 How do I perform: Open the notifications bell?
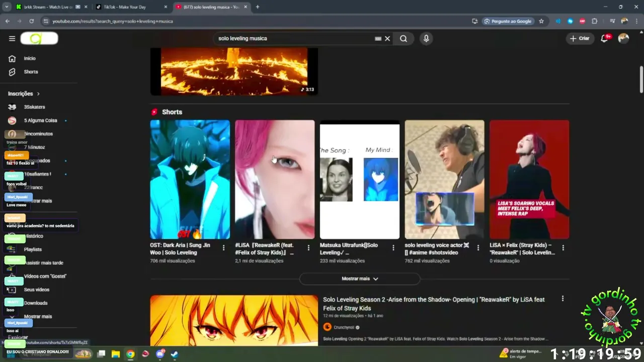[x=605, y=39]
